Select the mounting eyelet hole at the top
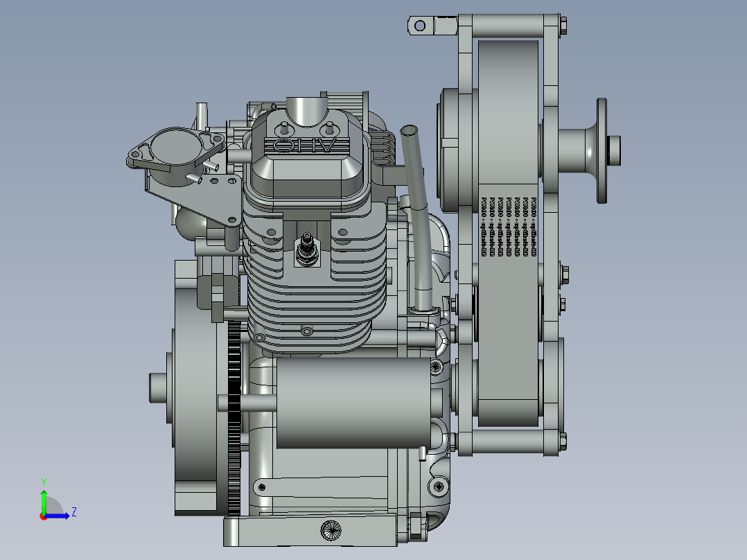Screen dimensions: 747x560 (x=419, y=26)
